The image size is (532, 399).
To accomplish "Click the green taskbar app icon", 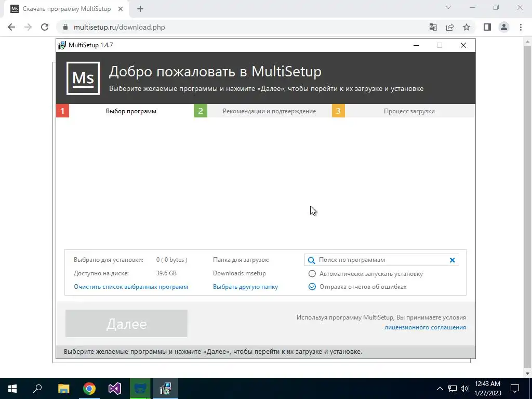I will (140, 389).
